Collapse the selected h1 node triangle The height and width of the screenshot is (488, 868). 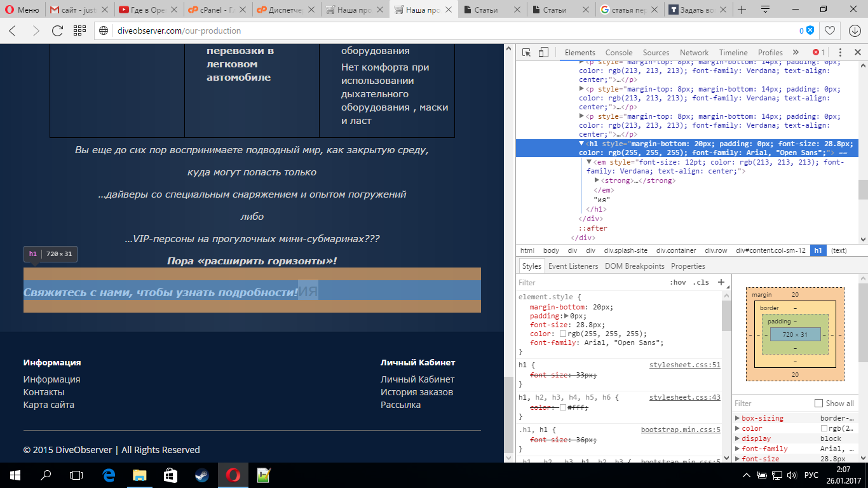582,144
